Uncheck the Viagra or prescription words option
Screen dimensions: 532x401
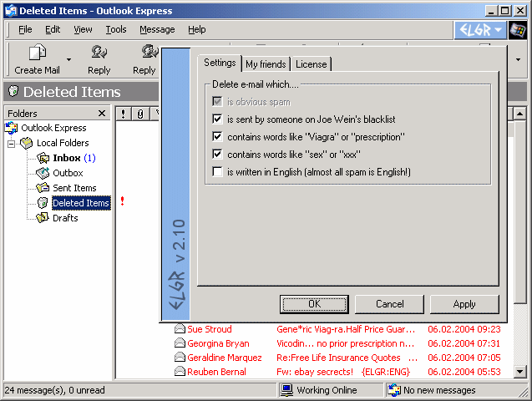tap(217, 137)
